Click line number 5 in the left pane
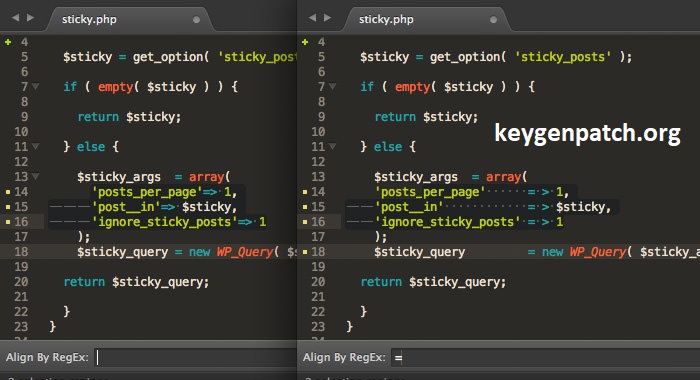 click(25, 57)
